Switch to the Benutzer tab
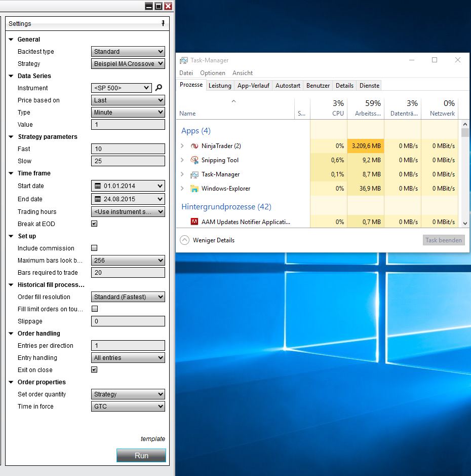Viewport: 471px width, 476px height. click(x=318, y=86)
